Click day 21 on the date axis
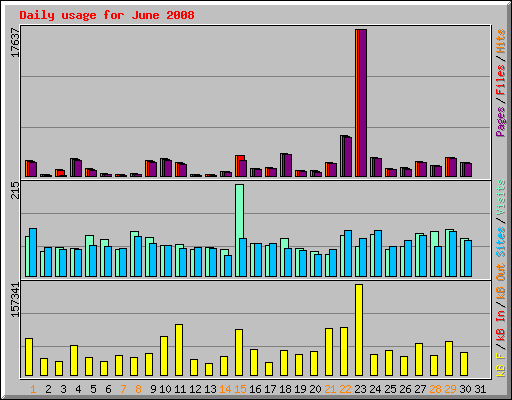This screenshot has width=512, height=400. 330,389
